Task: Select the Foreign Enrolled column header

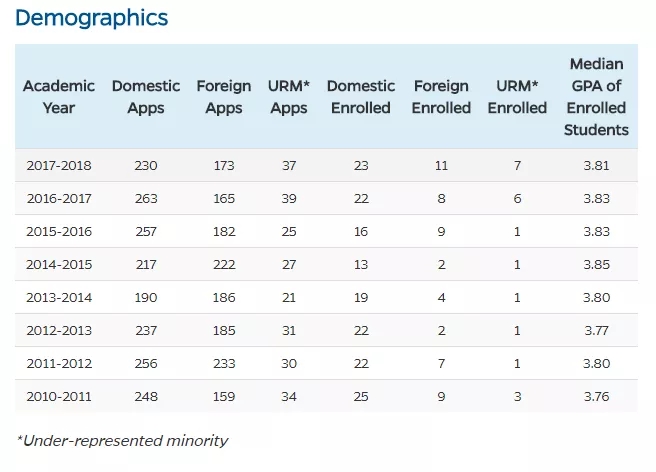Action: (441, 97)
